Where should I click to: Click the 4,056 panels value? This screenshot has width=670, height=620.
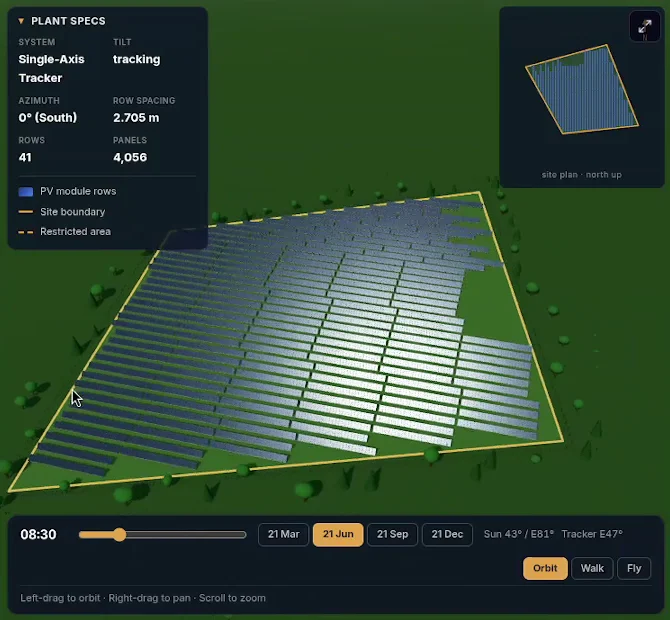pos(130,157)
